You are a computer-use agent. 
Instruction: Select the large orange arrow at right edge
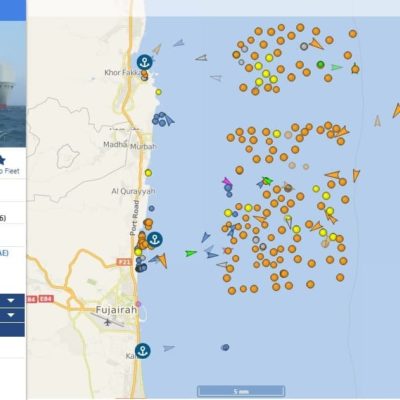click(x=397, y=110)
